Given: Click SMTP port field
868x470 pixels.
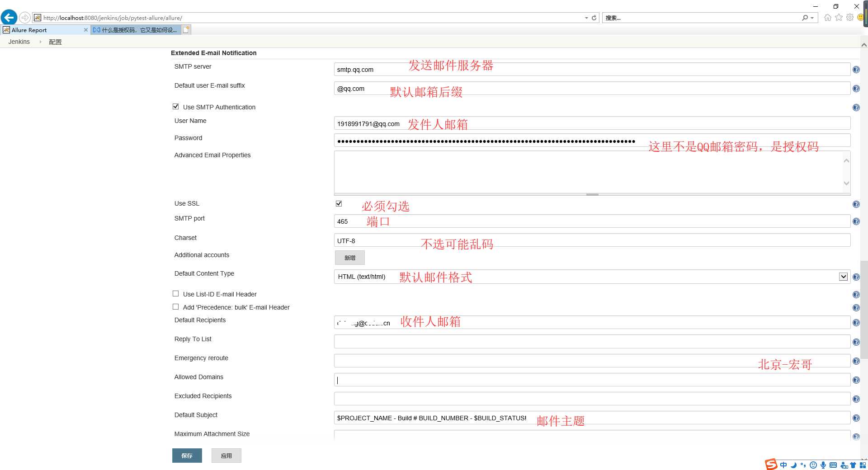Looking at the screenshot, I should [x=592, y=221].
